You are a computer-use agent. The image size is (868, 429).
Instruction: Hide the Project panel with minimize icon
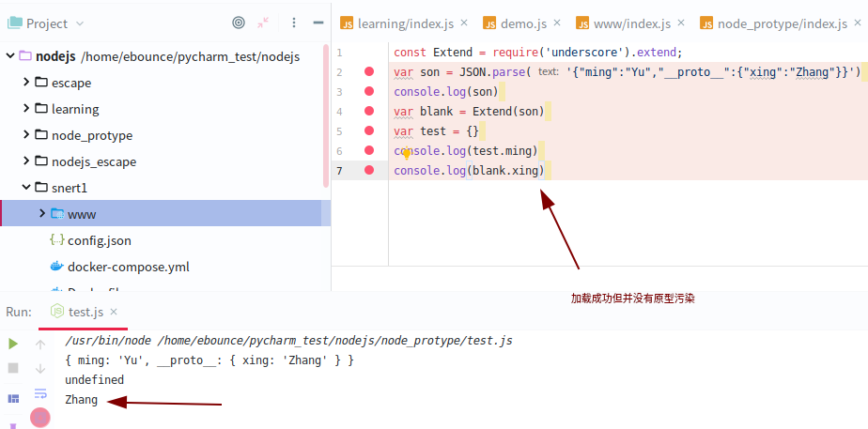pyautogui.click(x=318, y=23)
